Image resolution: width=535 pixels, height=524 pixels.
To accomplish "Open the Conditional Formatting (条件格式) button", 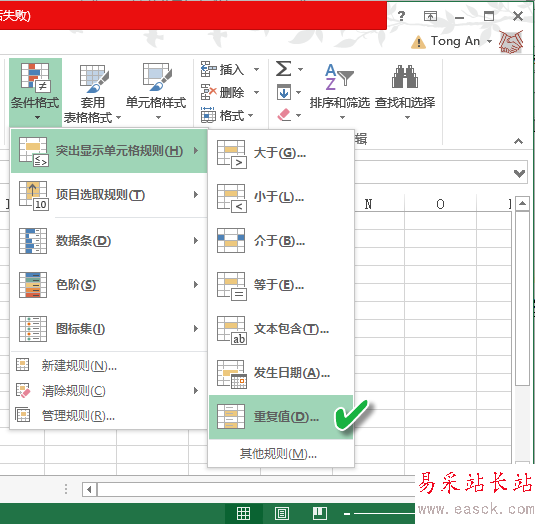I will click(x=35, y=91).
